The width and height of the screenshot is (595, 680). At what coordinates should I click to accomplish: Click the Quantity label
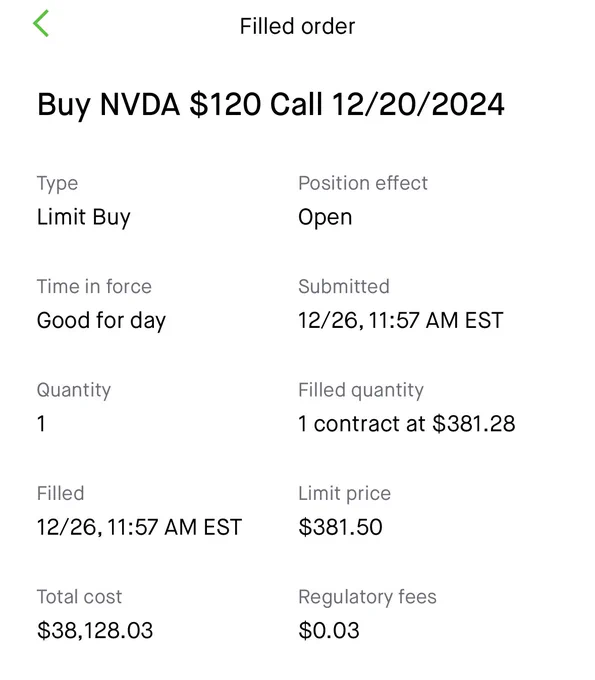point(74,390)
